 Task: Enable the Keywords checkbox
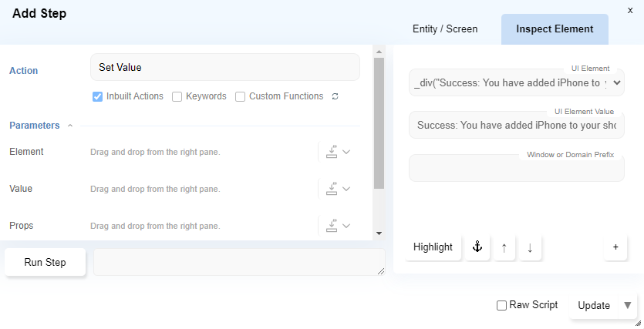coord(177,97)
